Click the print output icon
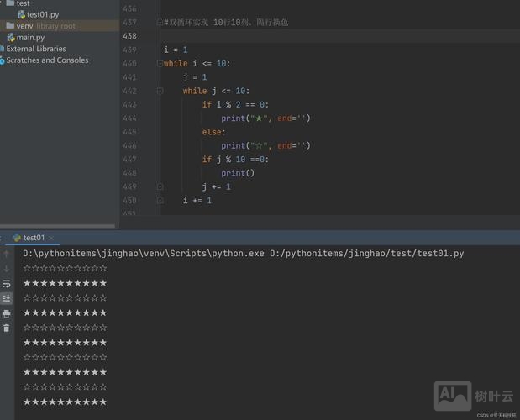The image size is (520, 420). pyautogui.click(x=7, y=313)
